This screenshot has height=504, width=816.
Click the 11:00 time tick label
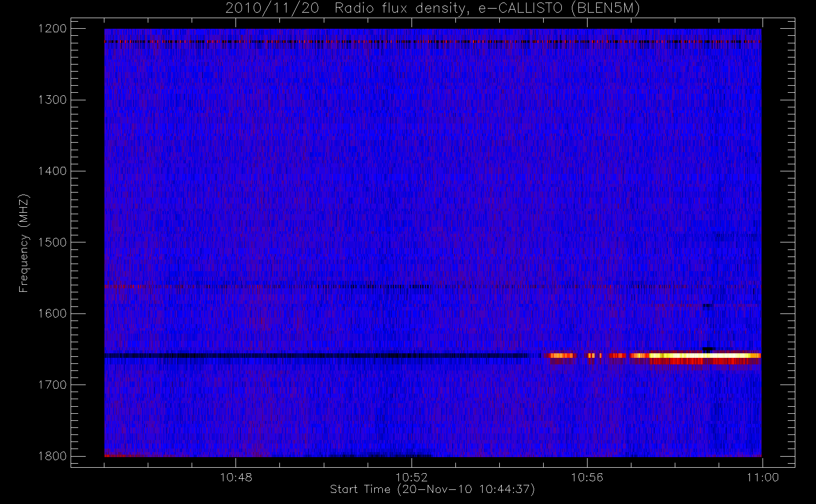click(x=763, y=477)
